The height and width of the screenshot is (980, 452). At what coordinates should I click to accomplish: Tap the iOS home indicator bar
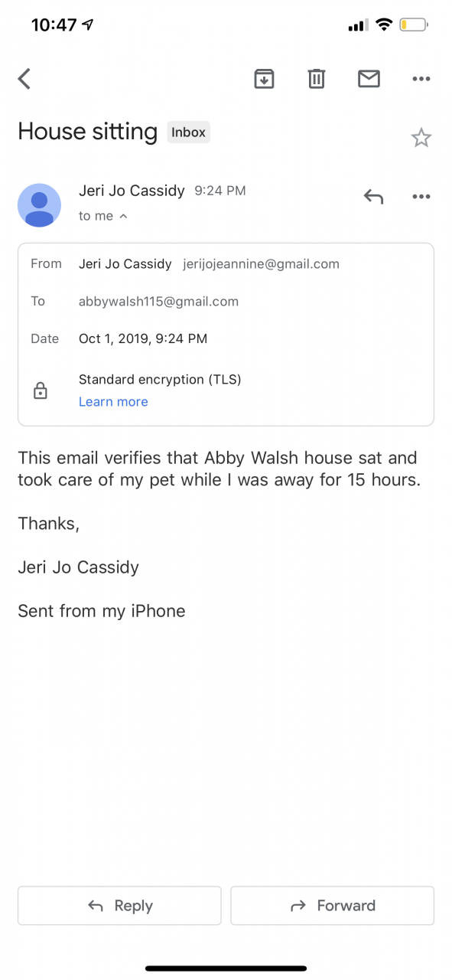click(226, 969)
